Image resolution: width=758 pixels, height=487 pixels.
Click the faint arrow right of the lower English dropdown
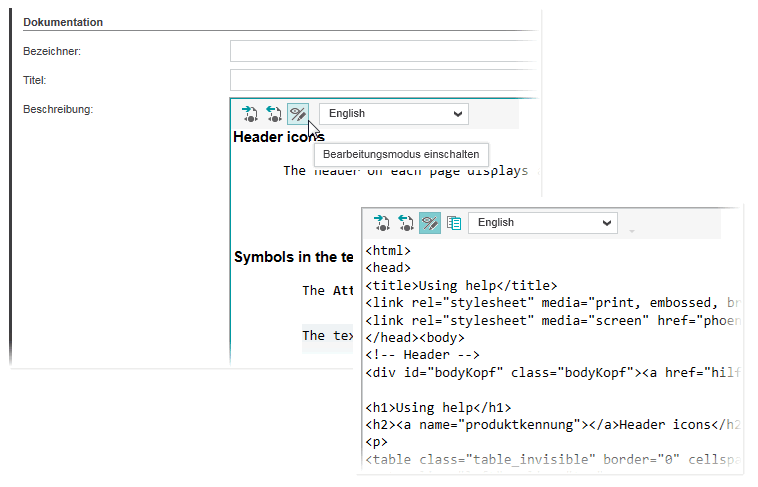coord(631,230)
